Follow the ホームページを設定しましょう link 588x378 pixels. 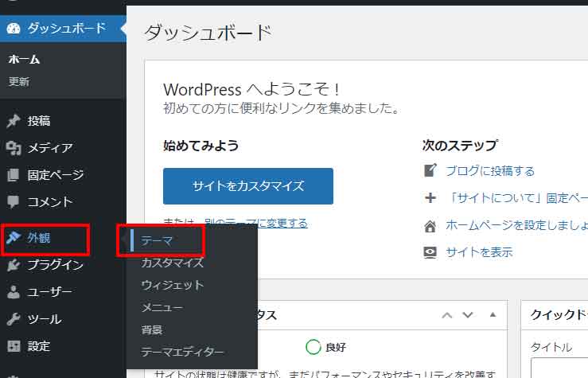click(x=516, y=225)
